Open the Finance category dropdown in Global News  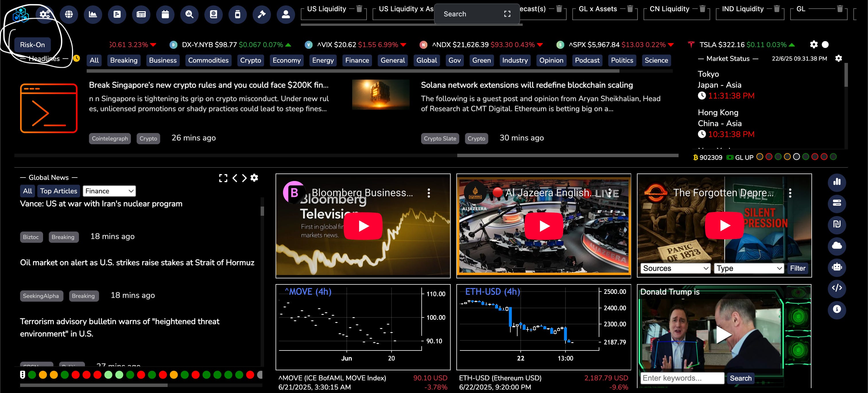click(109, 191)
